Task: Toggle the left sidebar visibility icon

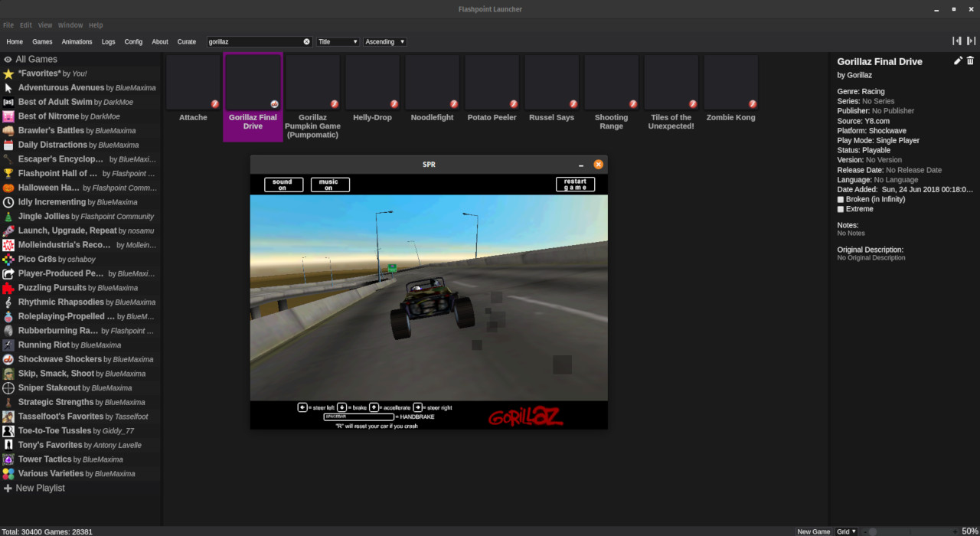Action: [x=956, y=41]
